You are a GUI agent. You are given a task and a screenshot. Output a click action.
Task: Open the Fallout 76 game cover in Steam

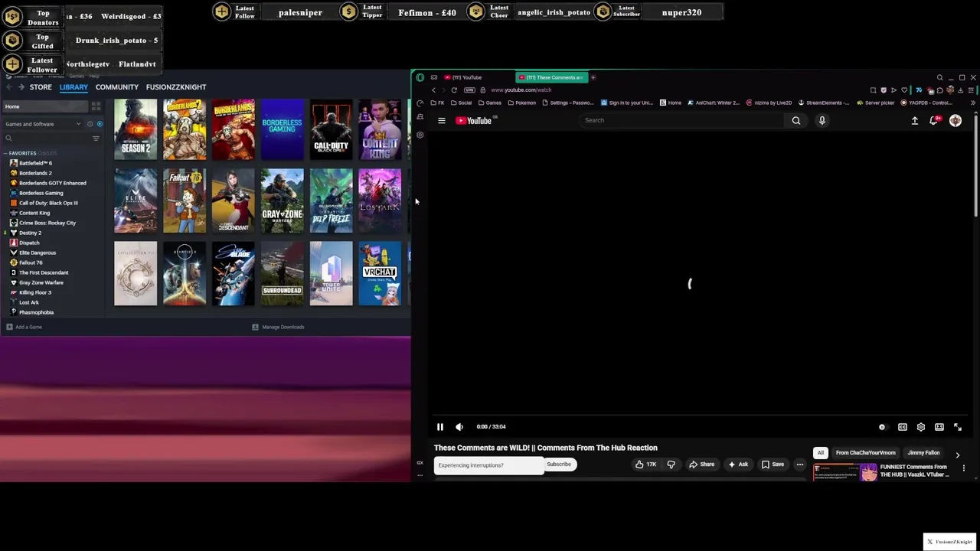click(185, 201)
